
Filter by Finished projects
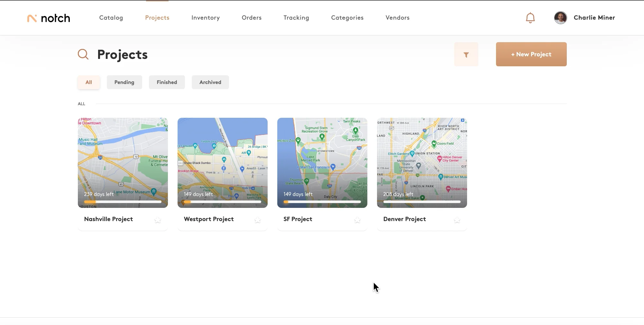[x=167, y=82]
